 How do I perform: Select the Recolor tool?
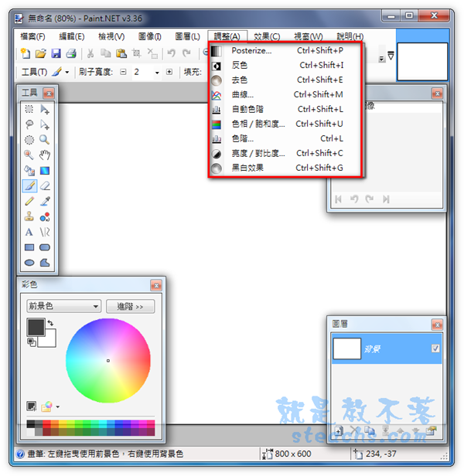click(x=45, y=216)
